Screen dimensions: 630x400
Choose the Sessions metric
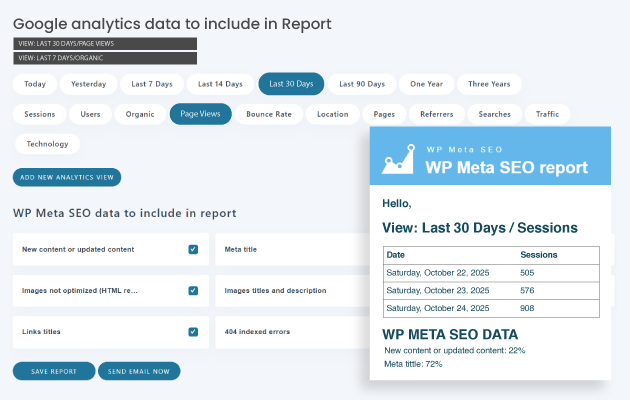(40, 114)
